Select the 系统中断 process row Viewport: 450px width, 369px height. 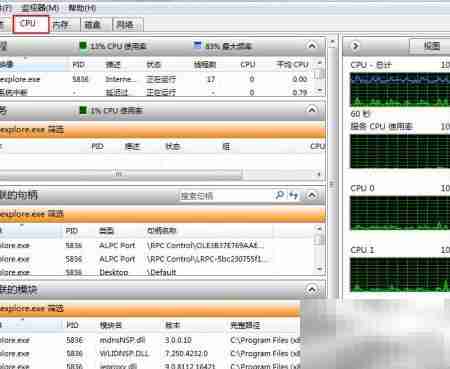(x=157, y=92)
